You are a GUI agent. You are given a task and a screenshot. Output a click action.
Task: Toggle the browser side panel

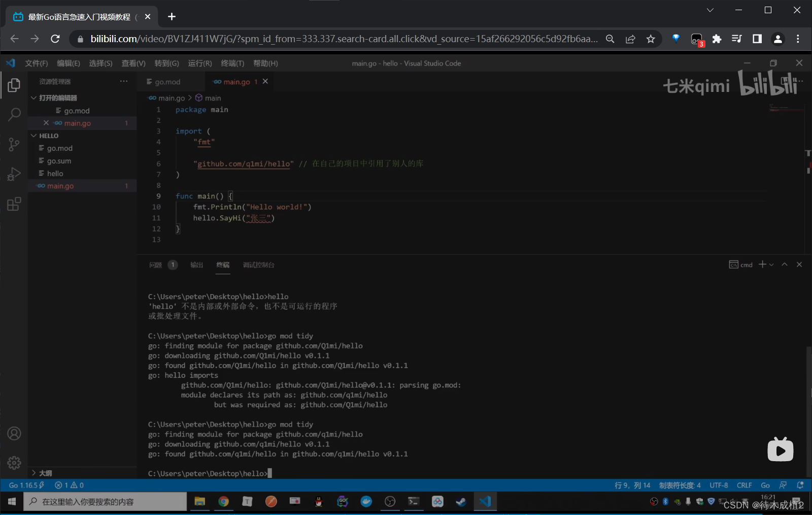coord(757,39)
